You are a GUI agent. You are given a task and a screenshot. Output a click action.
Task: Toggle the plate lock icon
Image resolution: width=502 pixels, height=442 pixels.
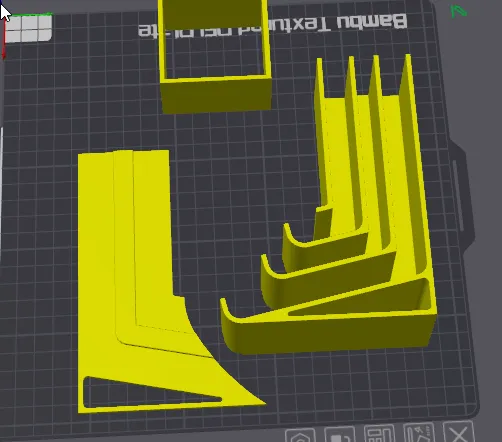[x=339, y=434]
